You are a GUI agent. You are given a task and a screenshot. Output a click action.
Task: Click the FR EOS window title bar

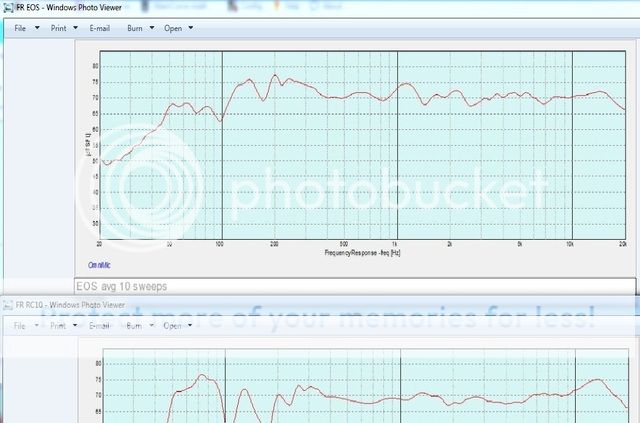click(300, 6)
